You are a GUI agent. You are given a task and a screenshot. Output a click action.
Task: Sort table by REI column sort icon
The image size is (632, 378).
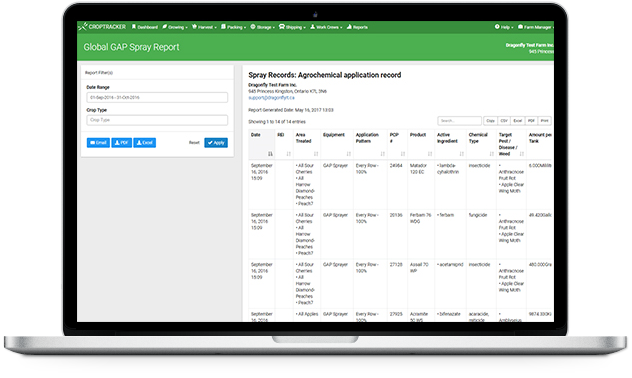(x=289, y=154)
